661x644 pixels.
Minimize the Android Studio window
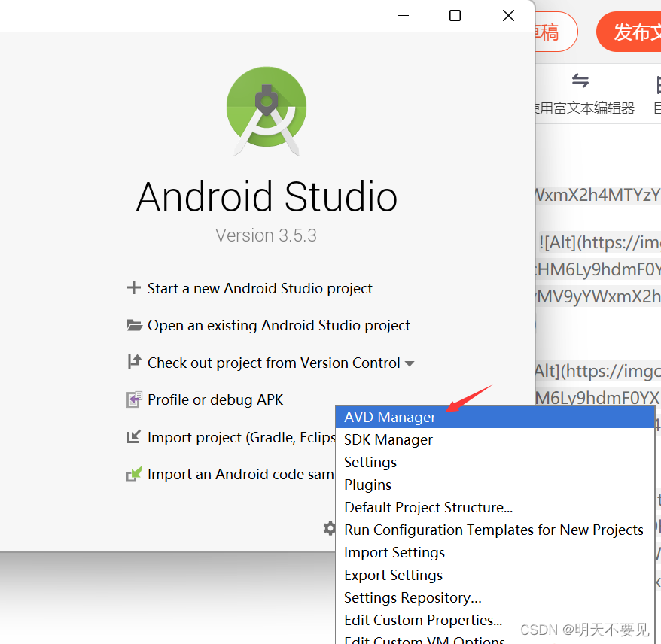403,16
